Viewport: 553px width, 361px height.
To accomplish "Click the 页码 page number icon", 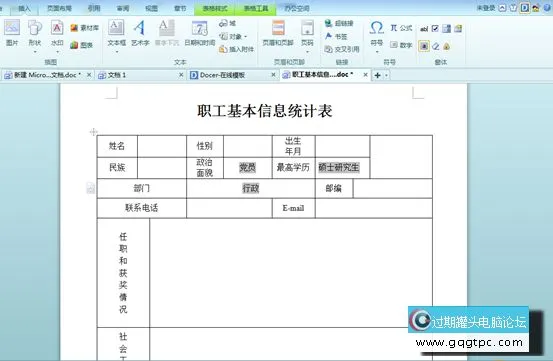I will 307,27.
